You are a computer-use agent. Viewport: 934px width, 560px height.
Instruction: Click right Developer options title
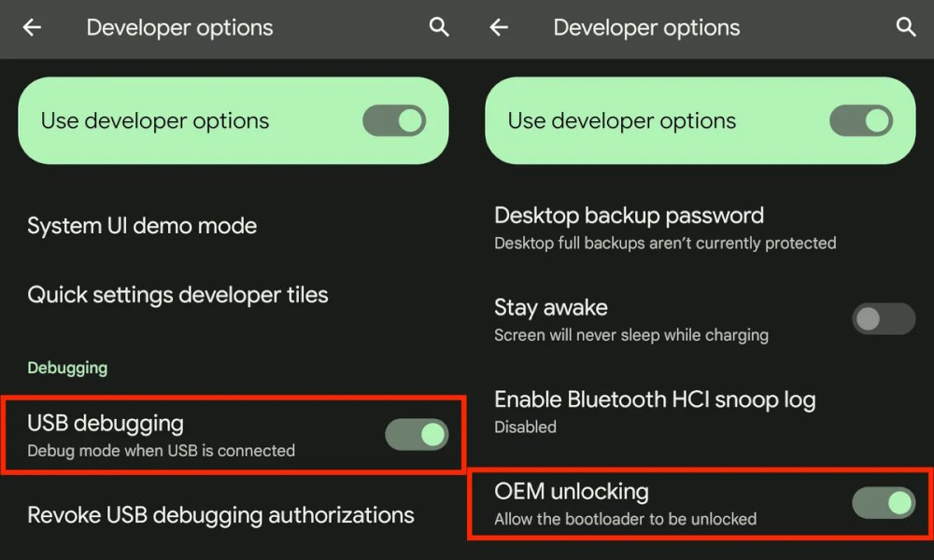646,28
